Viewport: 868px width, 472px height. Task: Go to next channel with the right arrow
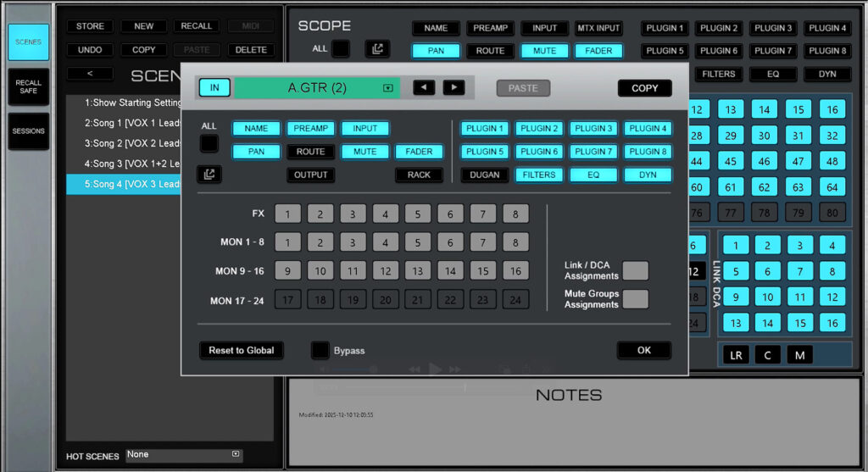tap(454, 87)
